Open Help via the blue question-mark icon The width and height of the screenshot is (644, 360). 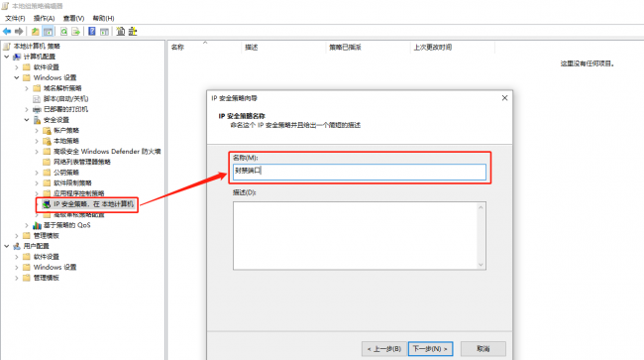point(92,31)
